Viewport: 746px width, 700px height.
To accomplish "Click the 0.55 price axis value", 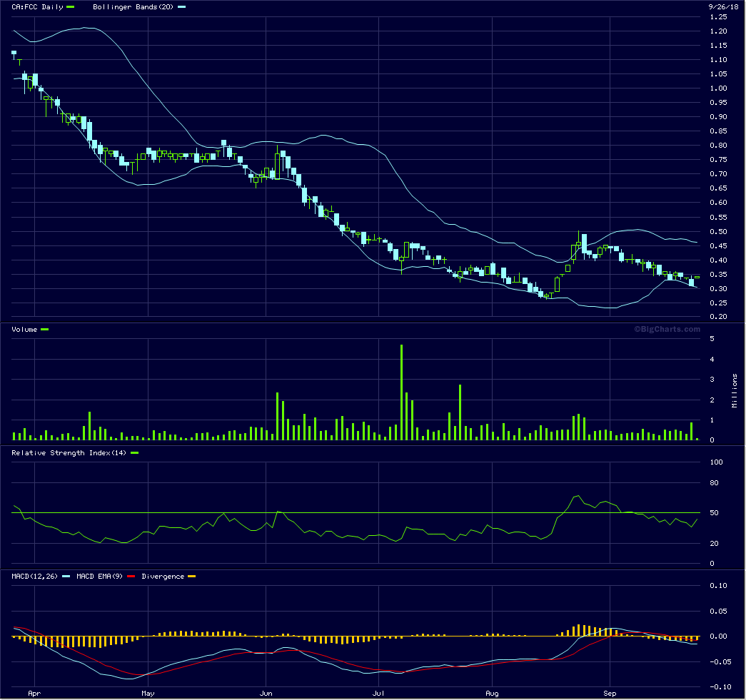I will [x=718, y=218].
